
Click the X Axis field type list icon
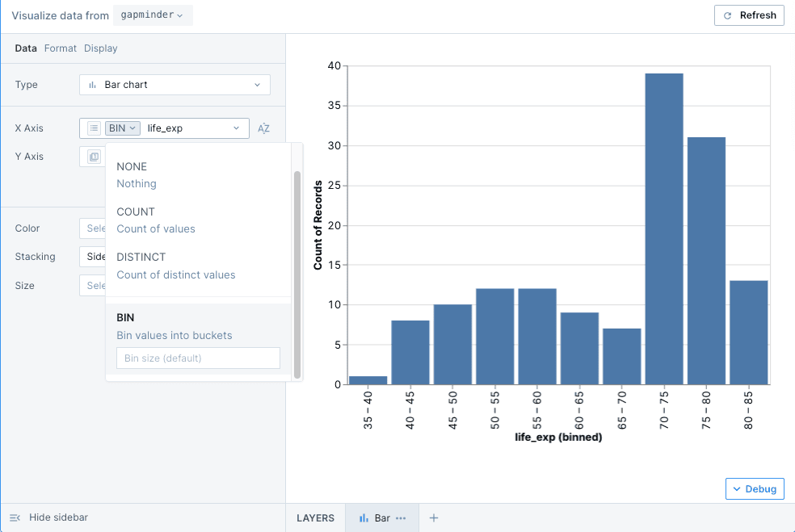(x=94, y=128)
